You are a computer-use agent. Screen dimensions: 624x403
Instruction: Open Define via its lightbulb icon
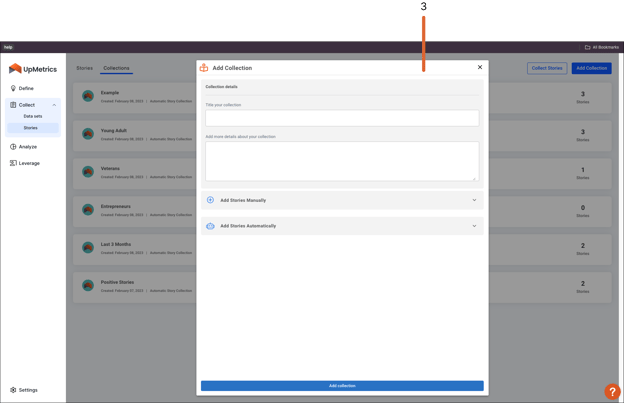(13, 88)
